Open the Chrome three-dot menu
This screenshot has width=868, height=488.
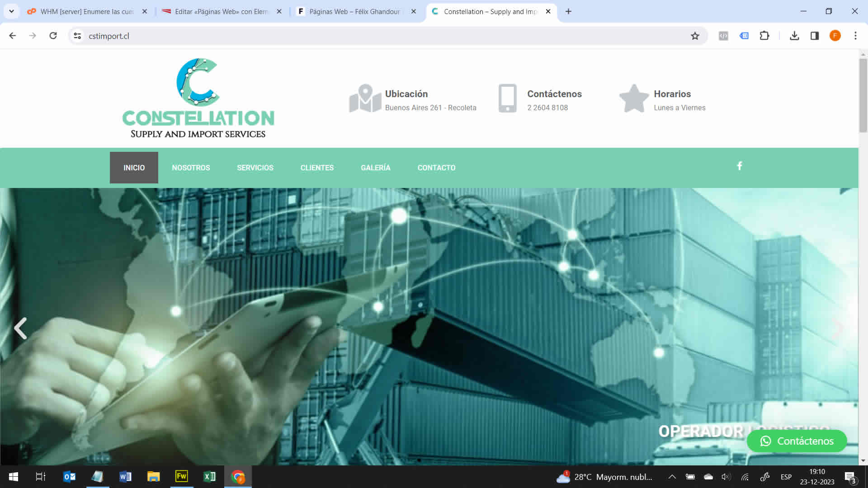[x=855, y=36]
